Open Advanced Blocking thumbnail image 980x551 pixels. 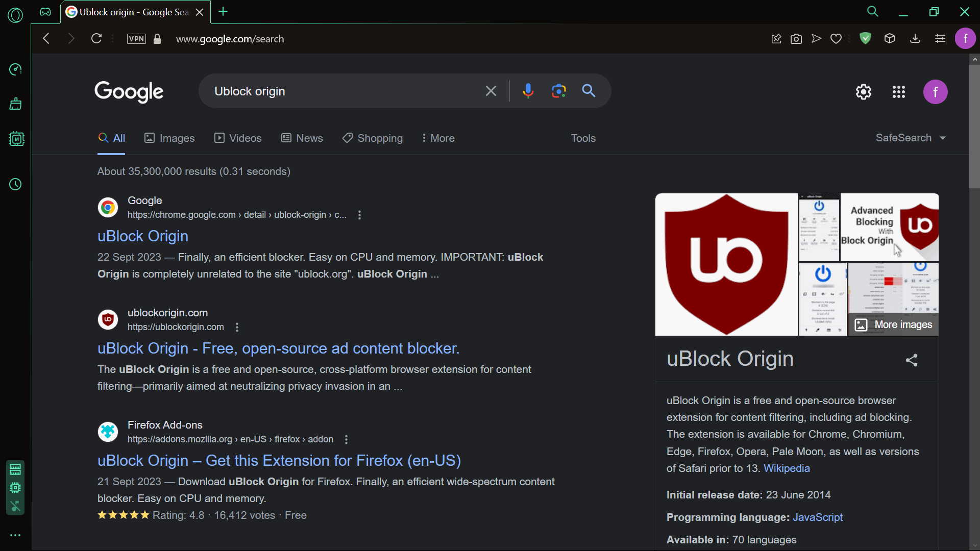coord(890,227)
